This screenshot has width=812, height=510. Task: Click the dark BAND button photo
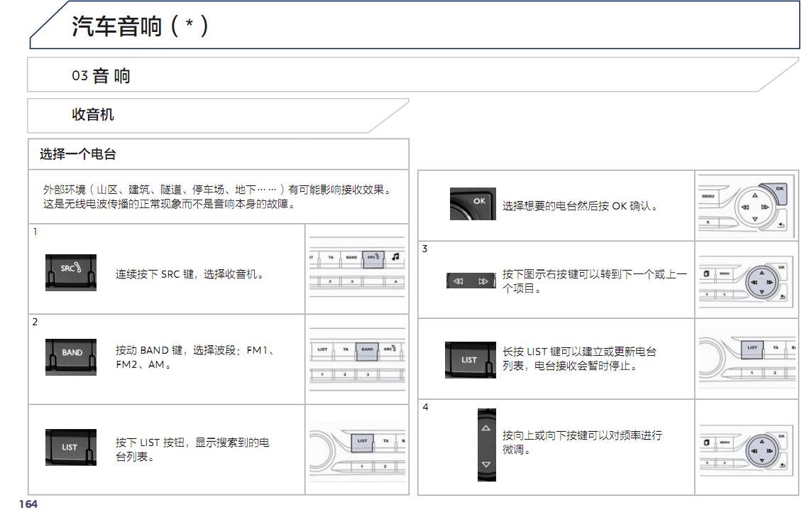pyautogui.click(x=70, y=356)
